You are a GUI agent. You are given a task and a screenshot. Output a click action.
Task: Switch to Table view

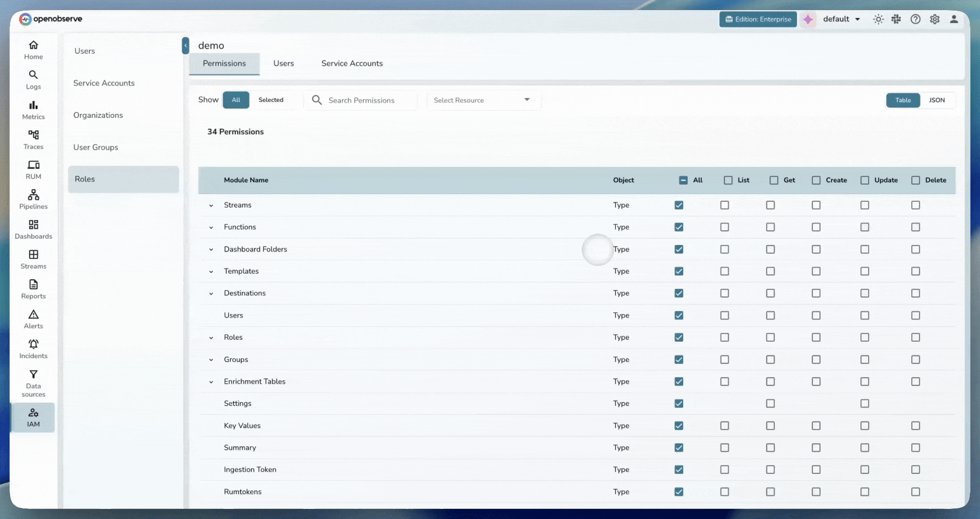click(x=903, y=100)
